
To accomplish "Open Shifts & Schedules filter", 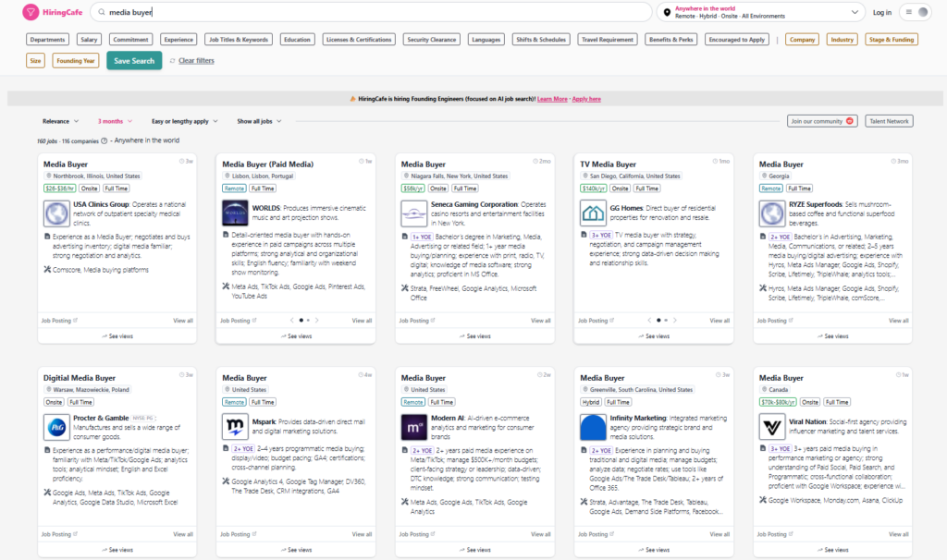I will [541, 39].
